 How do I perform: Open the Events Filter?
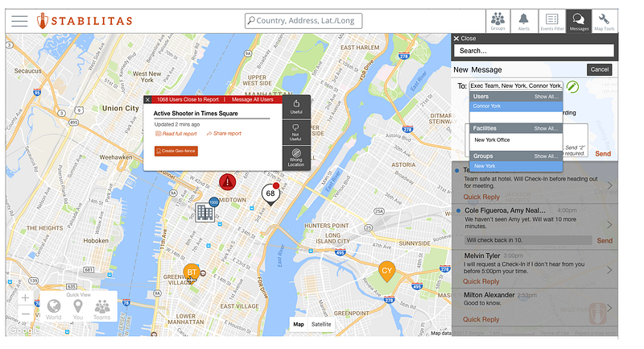(551, 21)
